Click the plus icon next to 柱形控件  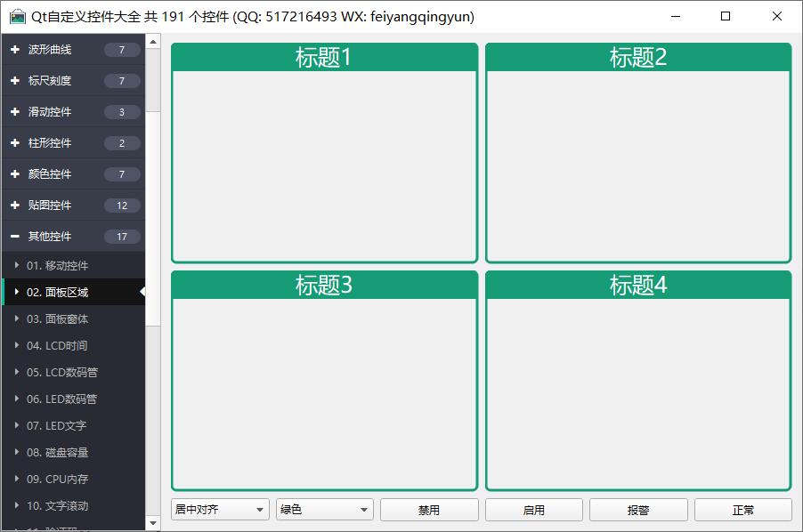14,143
